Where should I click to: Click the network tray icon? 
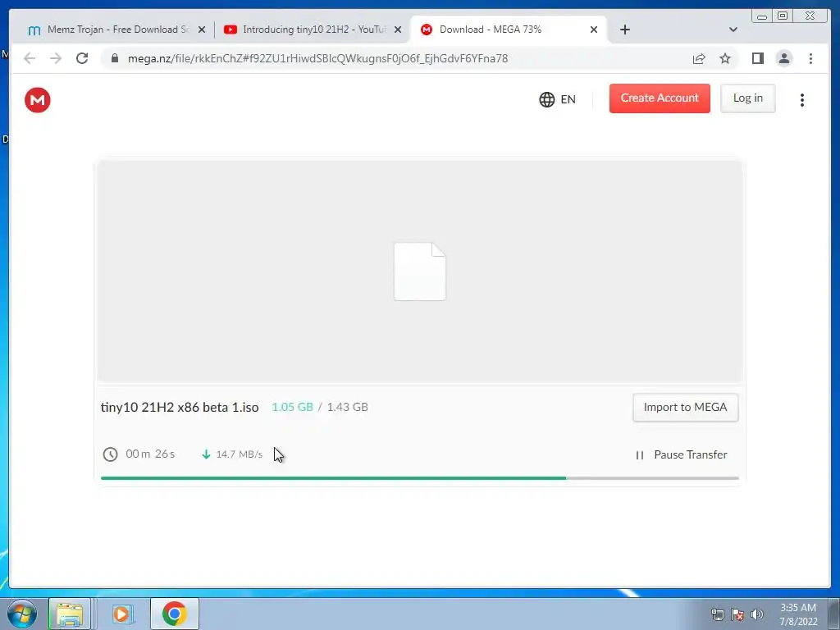(717, 614)
